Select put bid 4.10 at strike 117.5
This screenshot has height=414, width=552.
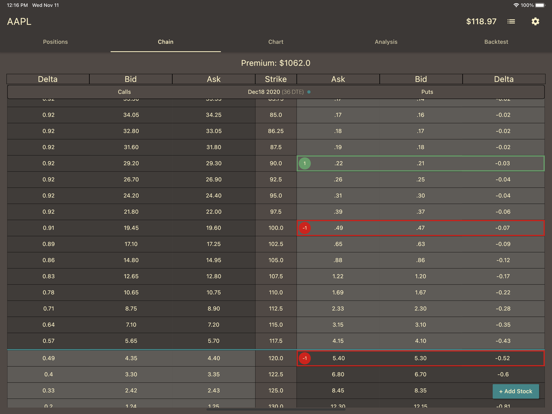pos(421,341)
